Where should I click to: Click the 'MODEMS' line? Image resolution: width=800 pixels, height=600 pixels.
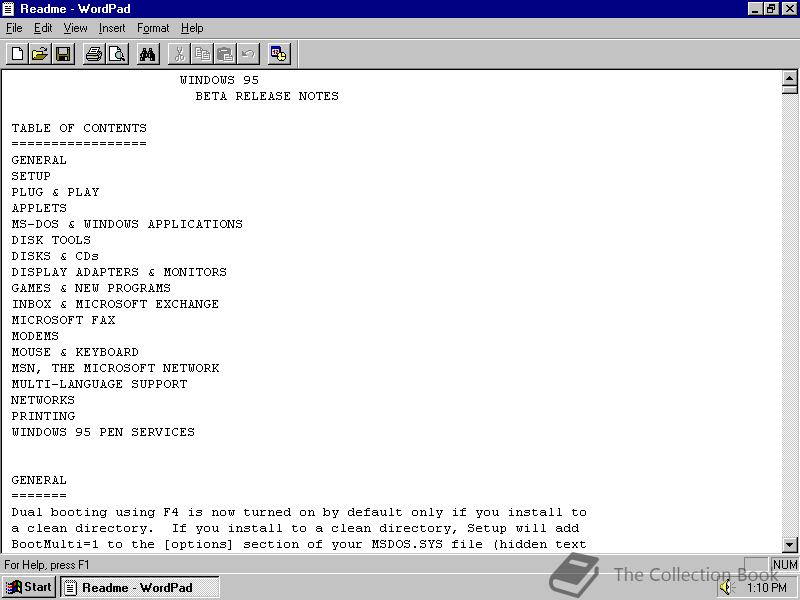pyautogui.click(x=35, y=336)
